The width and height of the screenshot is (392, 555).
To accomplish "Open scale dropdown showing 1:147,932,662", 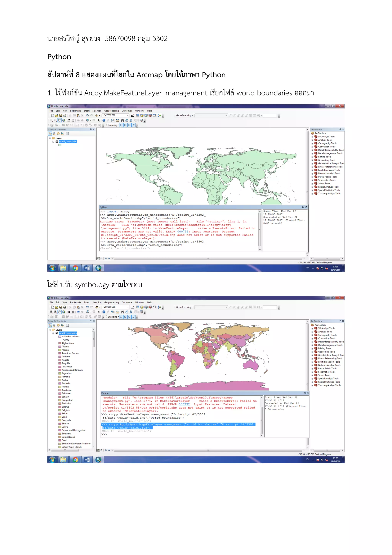I will click(128, 115).
